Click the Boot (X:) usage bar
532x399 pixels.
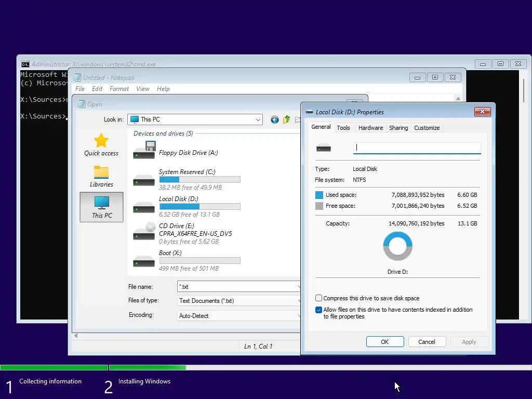[x=200, y=261]
